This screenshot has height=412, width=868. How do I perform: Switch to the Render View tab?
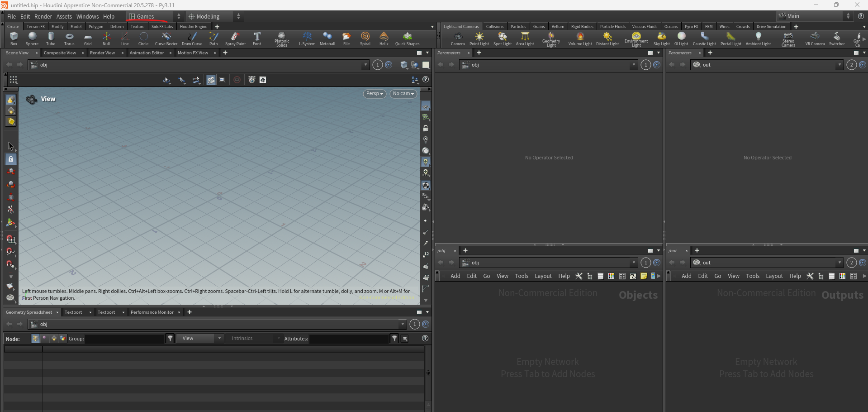(x=102, y=53)
